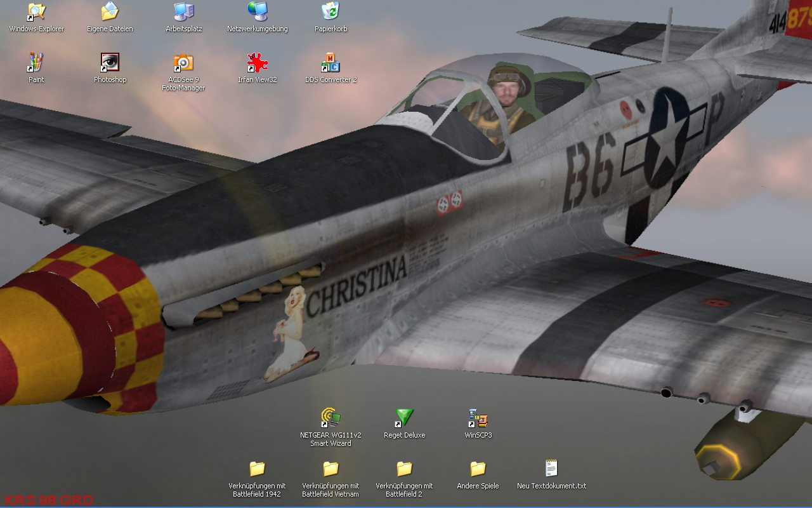Click the "Papierkorb" label text
Image resolution: width=812 pixels, height=508 pixels.
[x=331, y=29]
